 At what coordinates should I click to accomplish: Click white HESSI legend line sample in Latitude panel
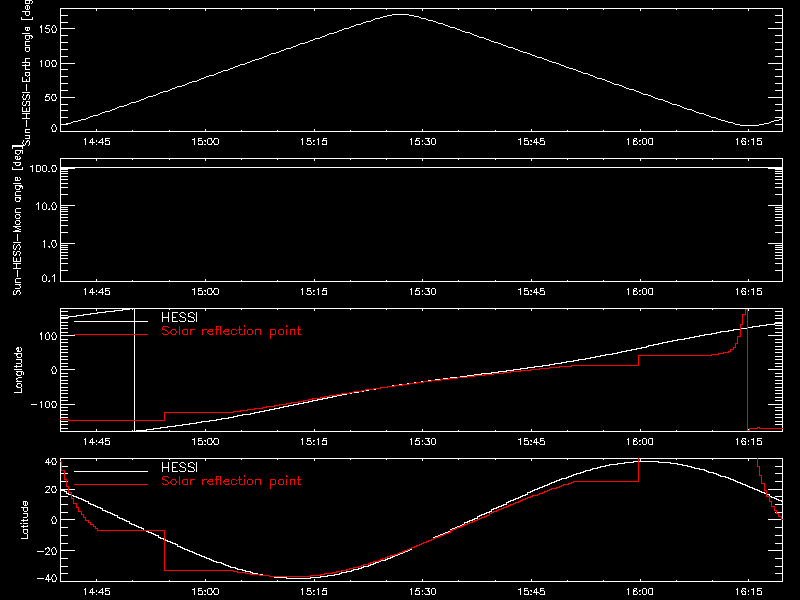pyautogui.click(x=111, y=471)
